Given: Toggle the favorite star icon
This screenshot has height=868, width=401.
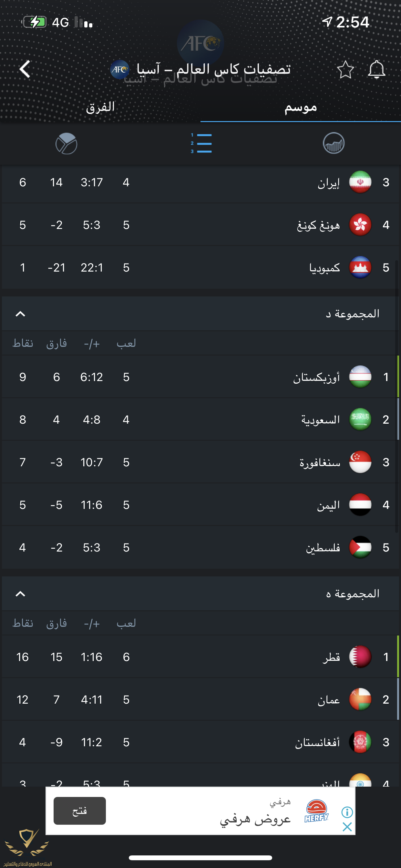Looking at the screenshot, I should (x=345, y=70).
